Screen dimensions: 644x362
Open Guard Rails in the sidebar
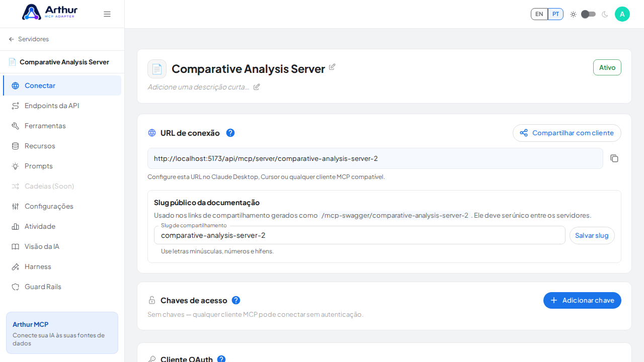coord(62,287)
